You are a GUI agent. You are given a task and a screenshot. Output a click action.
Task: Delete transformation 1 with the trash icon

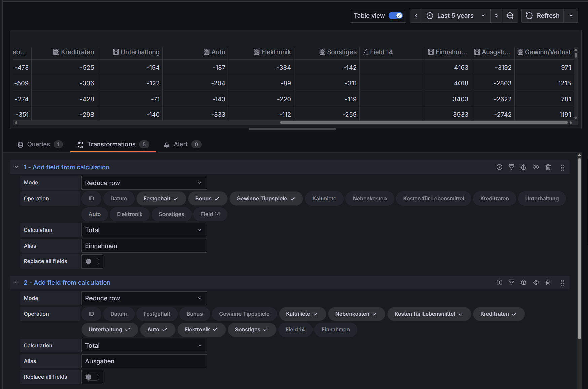click(548, 167)
